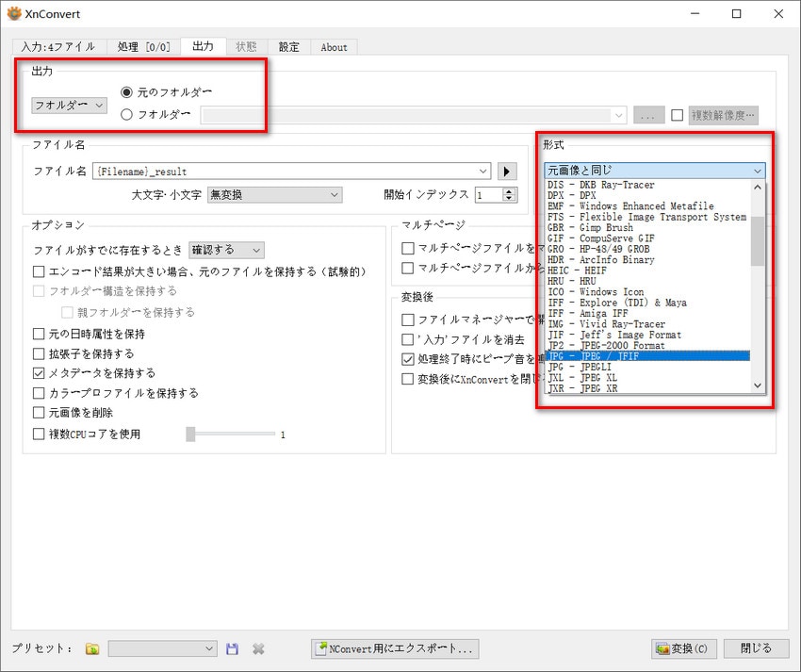Viewport: 801px width, 672px height.
Task: Select GIF - CompuServe GIF format
Action: coord(648,238)
